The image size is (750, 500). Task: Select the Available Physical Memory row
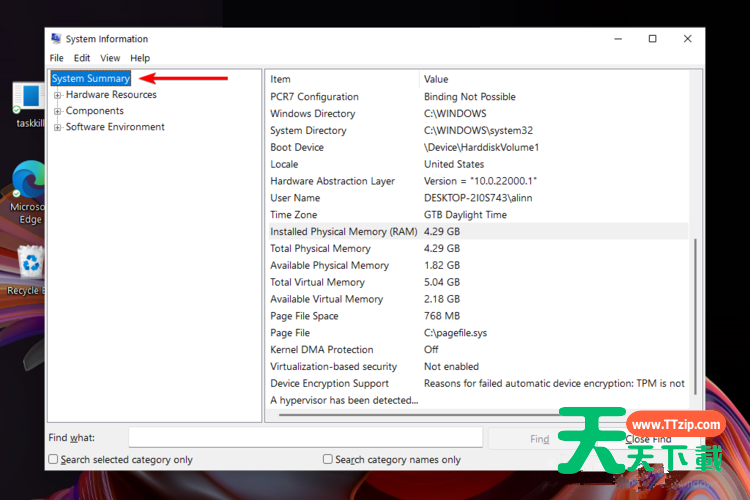click(478, 265)
